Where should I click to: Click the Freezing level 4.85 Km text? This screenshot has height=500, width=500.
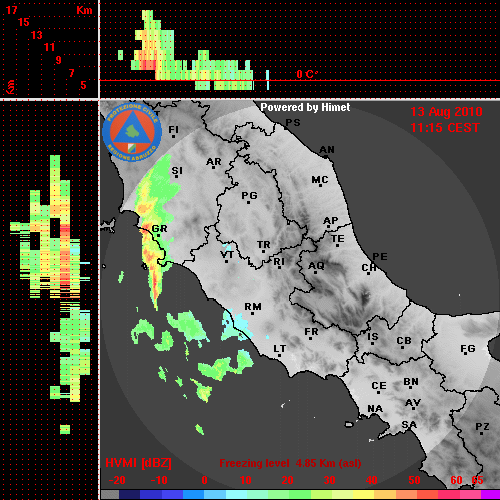pos(290,463)
